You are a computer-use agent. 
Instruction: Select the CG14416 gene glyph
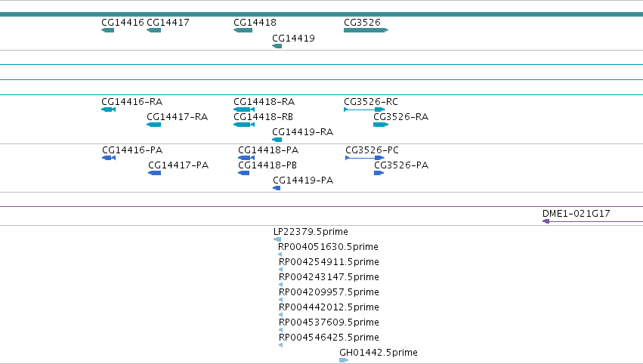coord(108,30)
